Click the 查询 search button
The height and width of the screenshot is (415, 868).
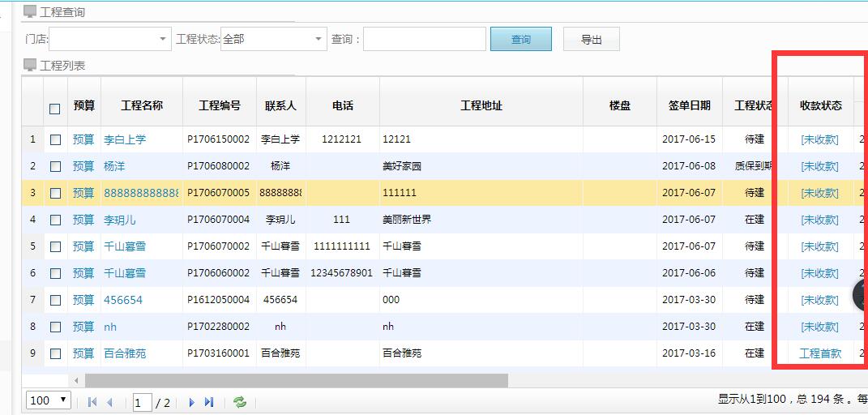pos(520,39)
